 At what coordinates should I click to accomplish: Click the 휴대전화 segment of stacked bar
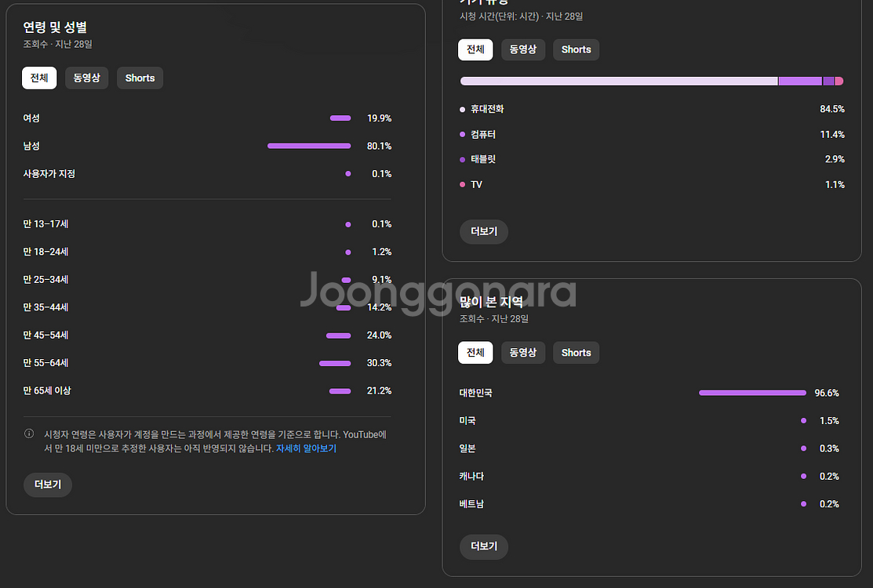(618, 81)
